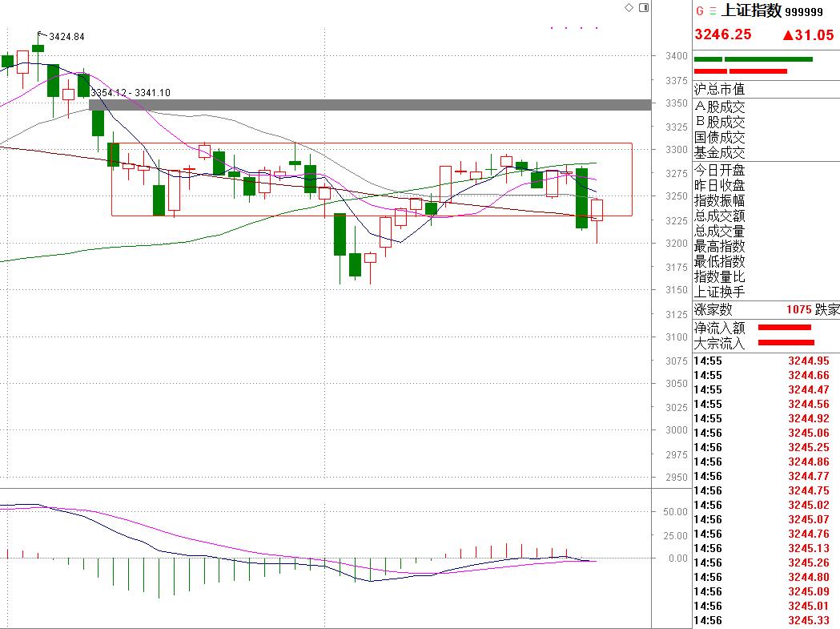The height and width of the screenshot is (629, 840).
Task: Click the 涨家数 label
Action: click(x=713, y=309)
